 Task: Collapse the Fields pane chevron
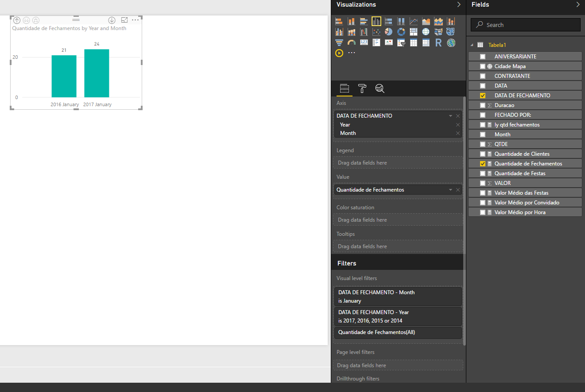coord(578,4)
